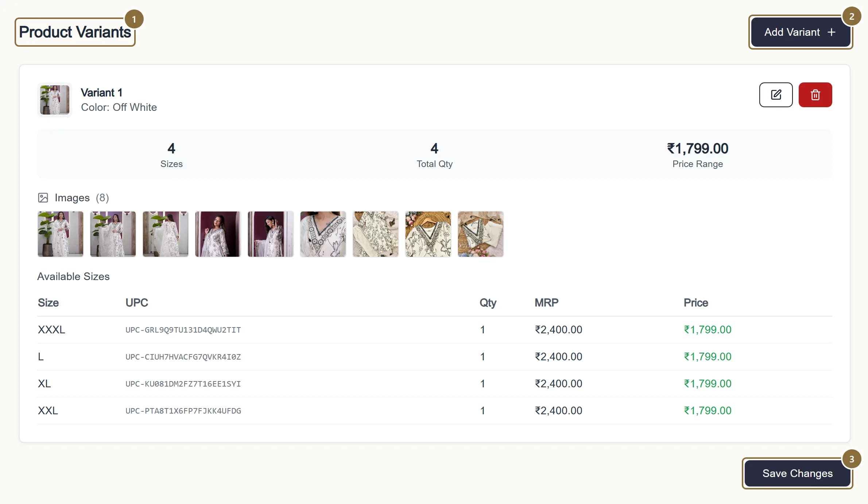Click the ₹1,799.00 Price Range value
This screenshot has width=868, height=504.
(697, 148)
